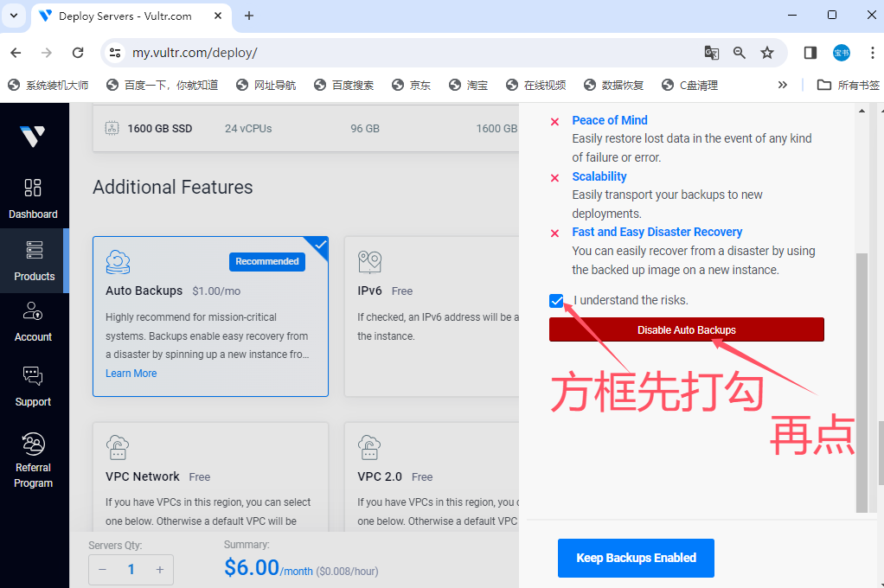This screenshot has height=588, width=884.
Task: Open the Support chat icon
Action: coord(33,385)
